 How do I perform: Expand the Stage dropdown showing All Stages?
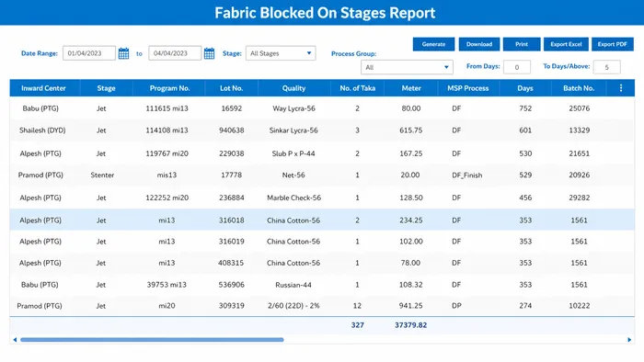click(x=281, y=53)
